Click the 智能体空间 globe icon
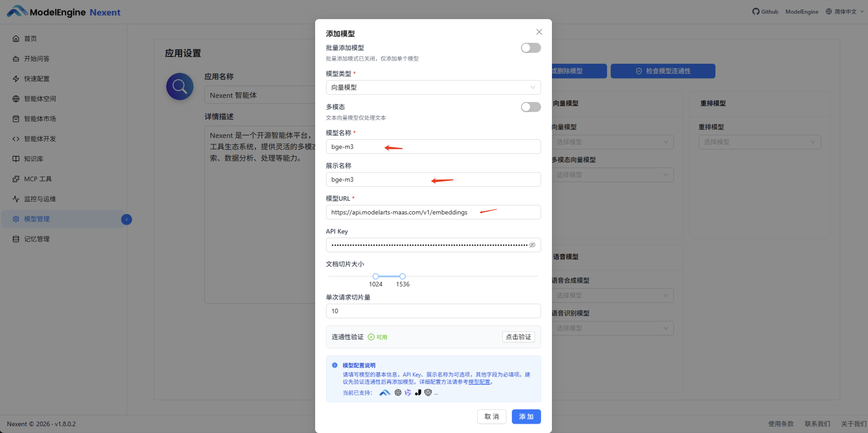Image resolution: width=868 pixels, height=433 pixels. (x=16, y=98)
